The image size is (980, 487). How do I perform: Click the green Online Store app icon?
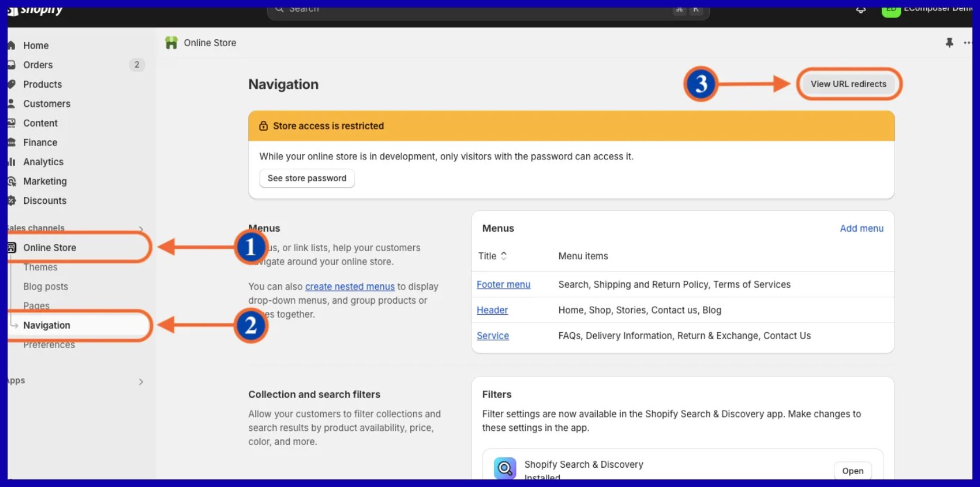171,43
